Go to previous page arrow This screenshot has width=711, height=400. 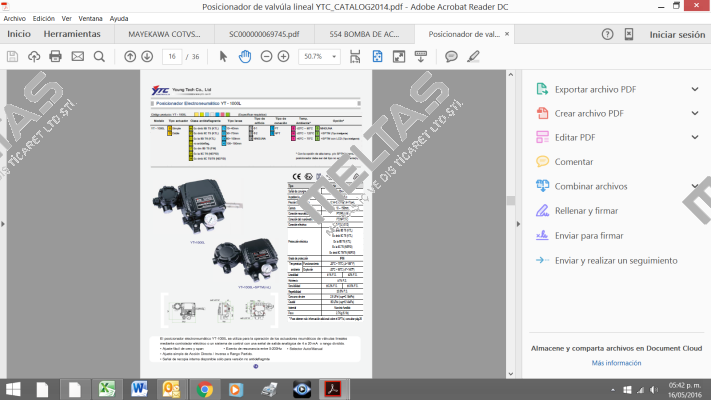pos(130,57)
